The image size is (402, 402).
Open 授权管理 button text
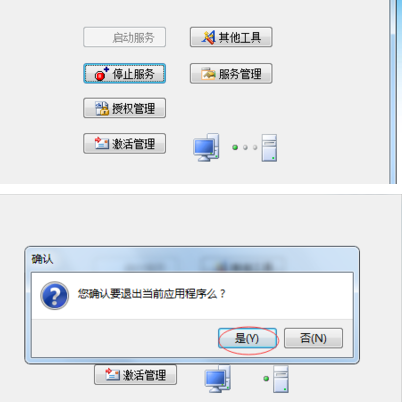point(133,108)
